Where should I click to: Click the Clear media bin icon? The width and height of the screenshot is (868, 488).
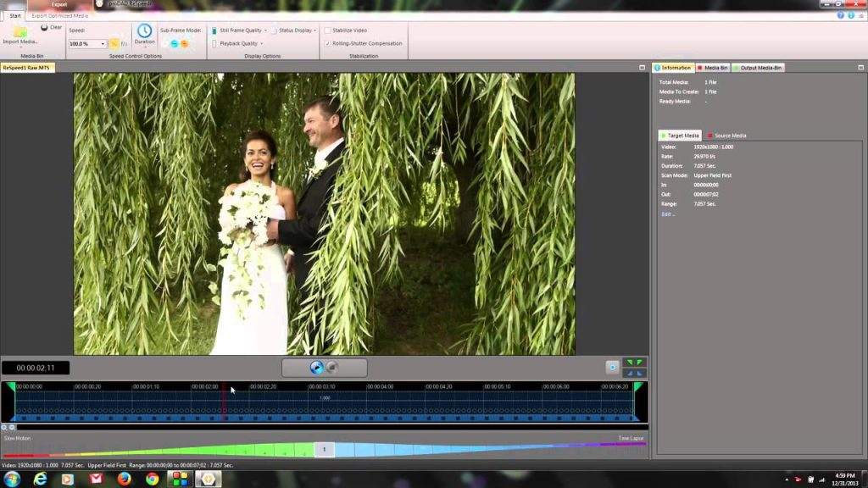(x=45, y=27)
